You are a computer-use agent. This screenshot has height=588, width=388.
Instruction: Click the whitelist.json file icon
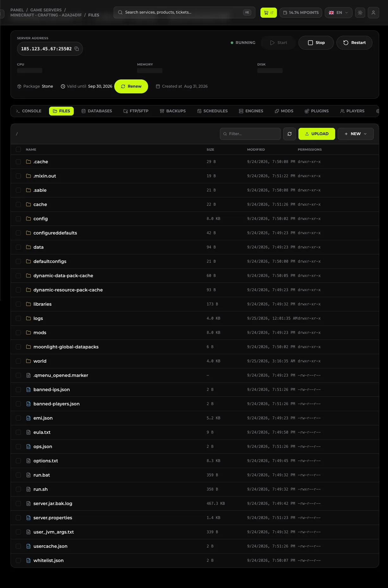[x=28, y=560]
